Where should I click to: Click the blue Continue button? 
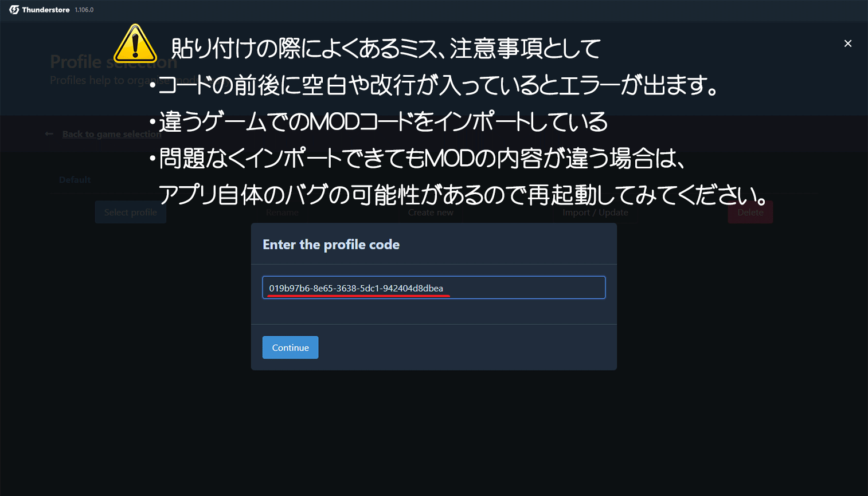(290, 348)
